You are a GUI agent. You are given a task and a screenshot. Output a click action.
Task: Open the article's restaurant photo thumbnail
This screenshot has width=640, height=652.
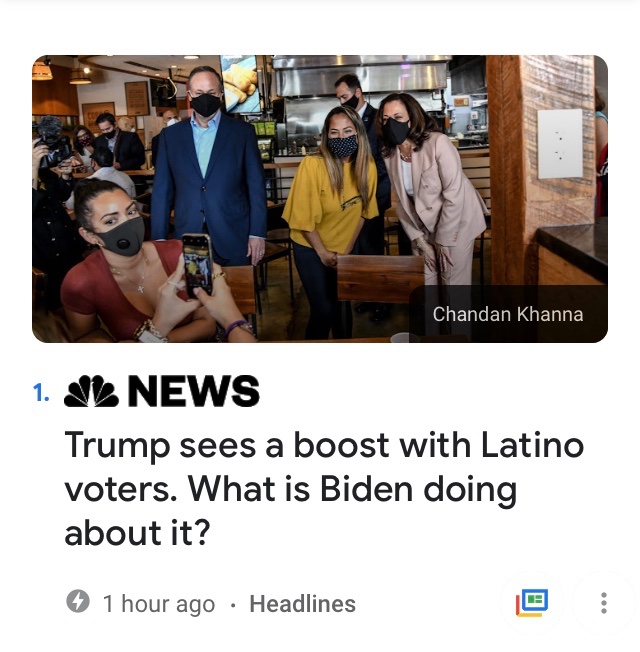point(320,199)
